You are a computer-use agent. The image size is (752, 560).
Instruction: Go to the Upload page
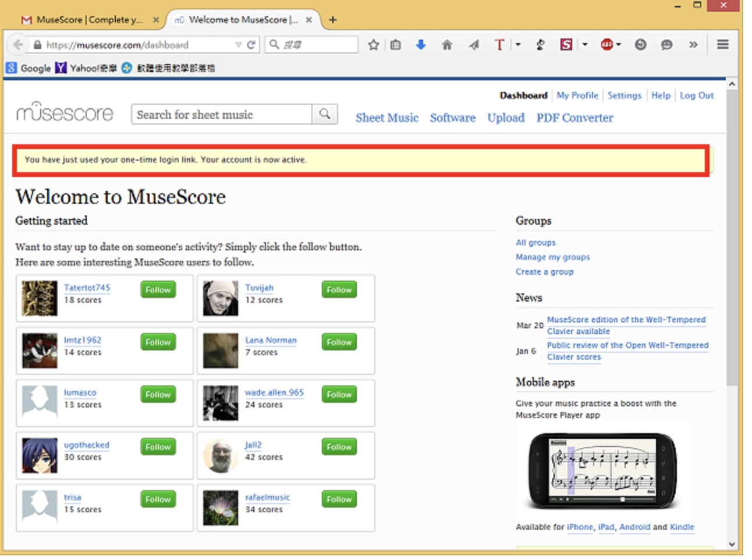tap(506, 118)
